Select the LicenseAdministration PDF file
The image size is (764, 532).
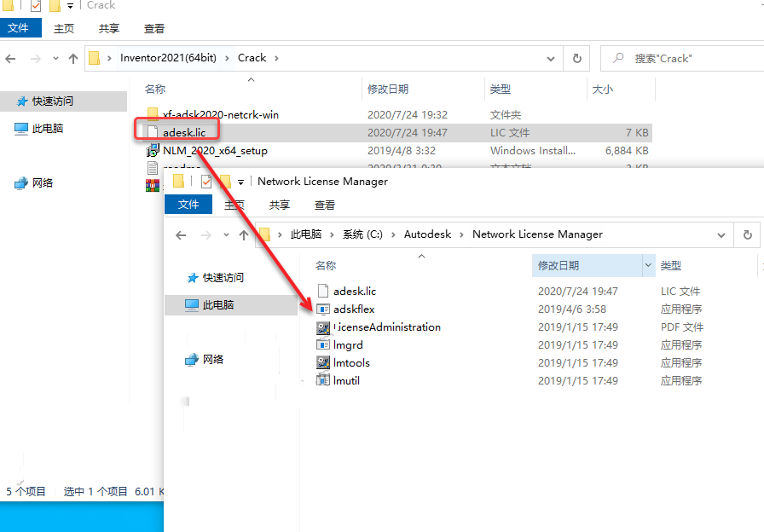pyautogui.click(x=387, y=327)
